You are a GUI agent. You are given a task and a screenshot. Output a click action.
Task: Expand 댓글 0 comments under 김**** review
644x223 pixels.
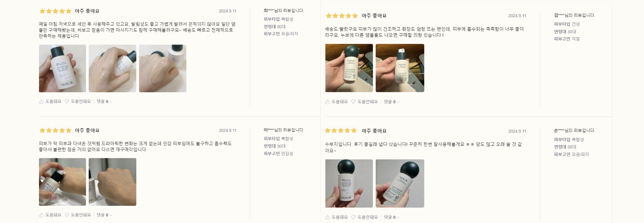click(x=392, y=102)
